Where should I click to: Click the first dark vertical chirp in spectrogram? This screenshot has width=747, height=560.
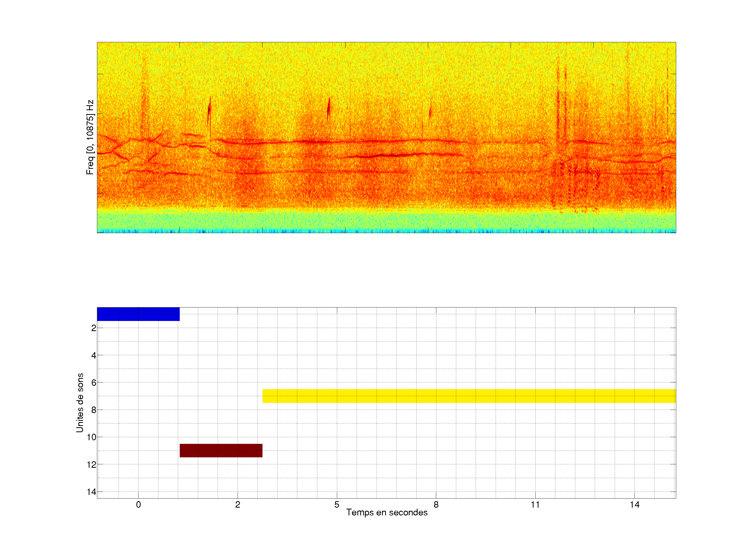tap(209, 110)
